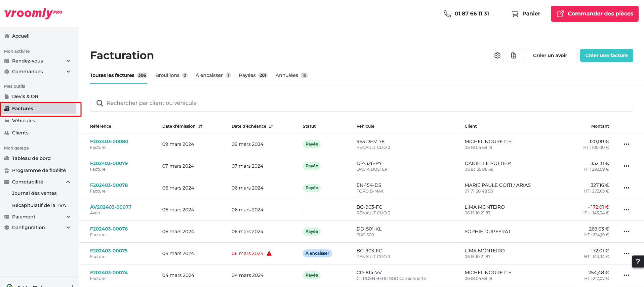The height and width of the screenshot is (287, 644).
Task: Click the Accueil home icon
Action: pyautogui.click(x=7, y=36)
